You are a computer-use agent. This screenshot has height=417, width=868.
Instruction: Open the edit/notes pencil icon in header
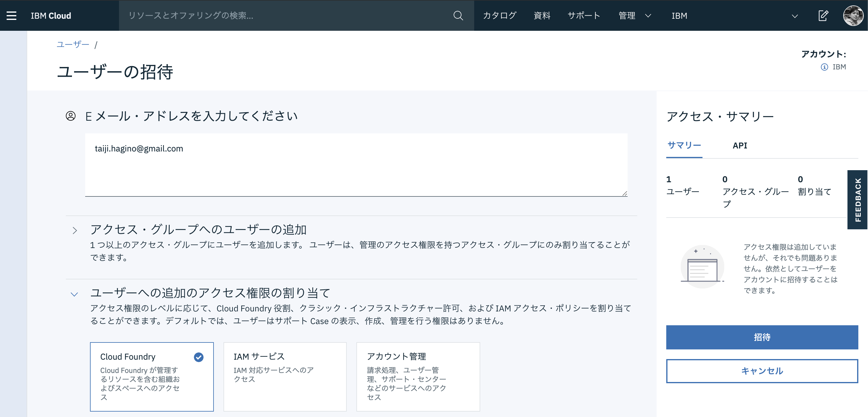click(x=823, y=15)
